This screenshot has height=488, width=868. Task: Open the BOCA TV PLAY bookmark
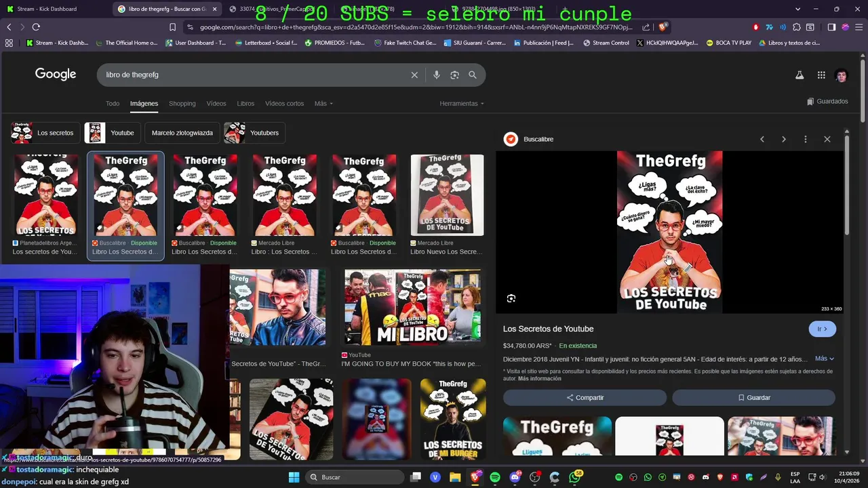pos(728,43)
